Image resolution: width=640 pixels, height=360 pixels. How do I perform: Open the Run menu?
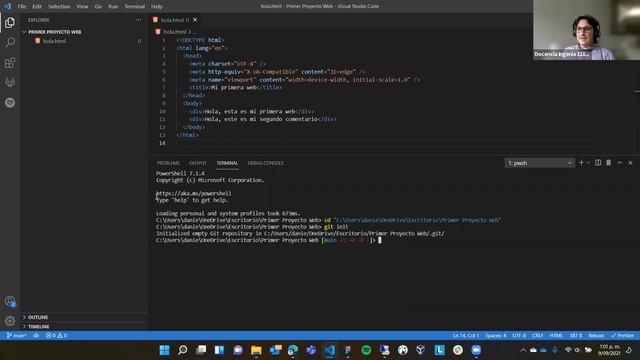[113, 7]
